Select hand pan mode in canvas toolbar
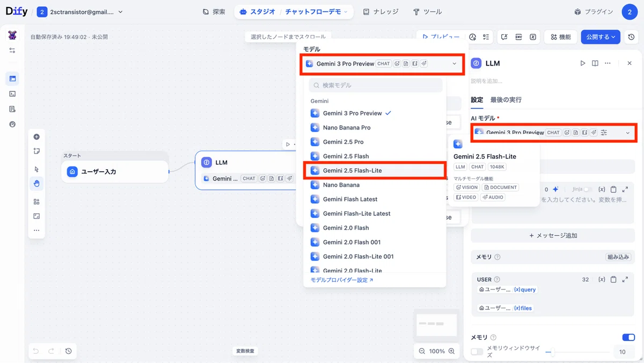This screenshot has width=644, height=363. [36, 183]
